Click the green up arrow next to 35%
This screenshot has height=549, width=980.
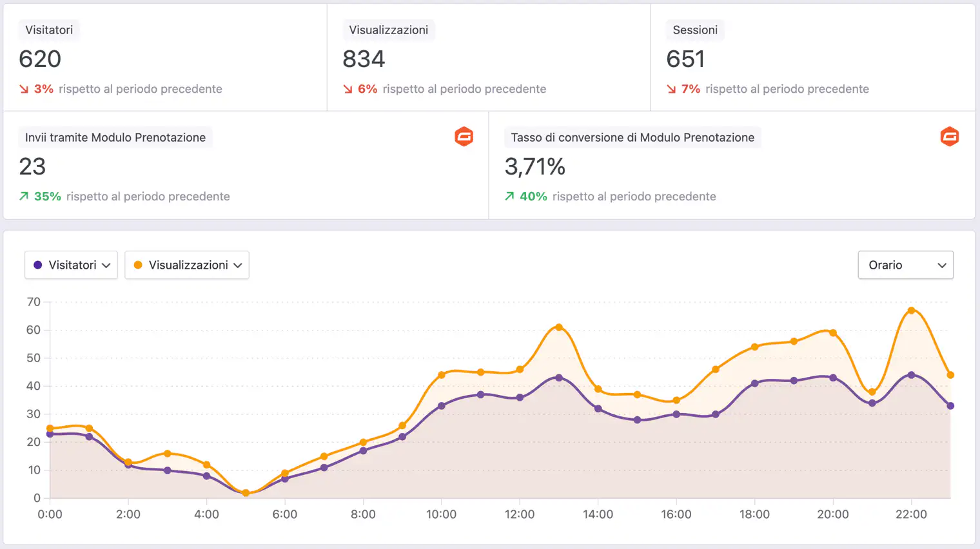(x=24, y=197)
